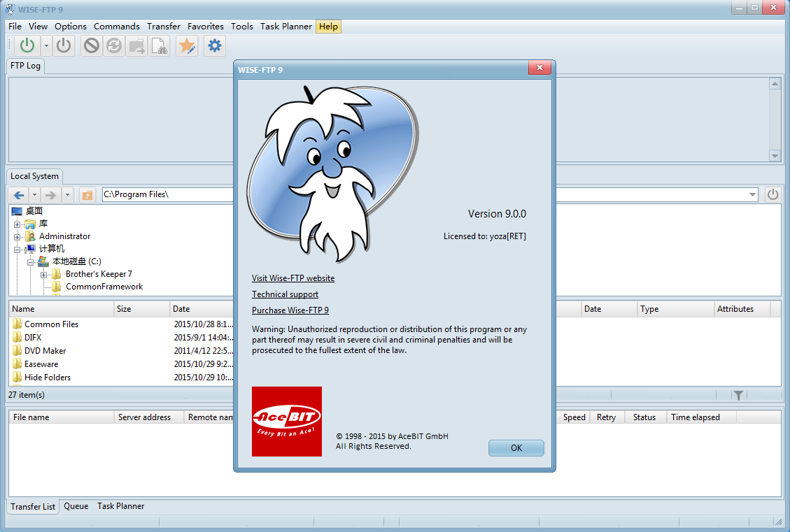This screenshot has height=532, width=790.
Task: Open the dropdown arrow beside Connect button
Action: 46,46
